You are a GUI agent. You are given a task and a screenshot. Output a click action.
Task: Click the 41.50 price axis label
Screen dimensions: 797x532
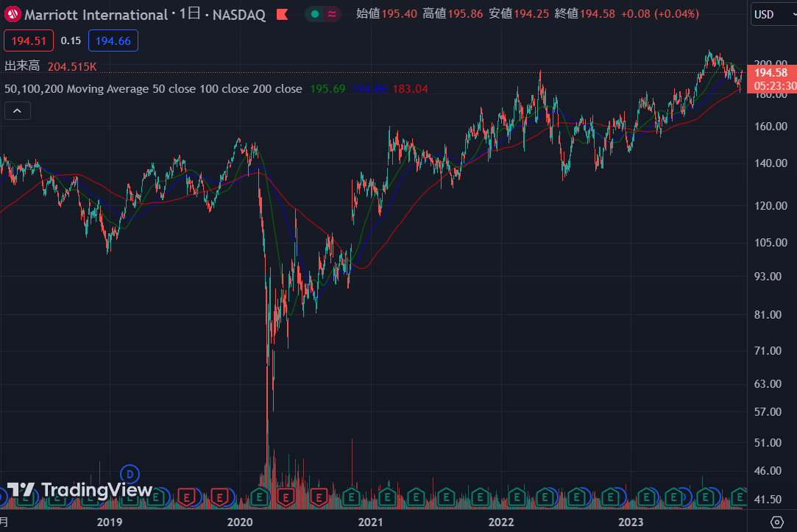pyautogui.click(x=768, y=500)
